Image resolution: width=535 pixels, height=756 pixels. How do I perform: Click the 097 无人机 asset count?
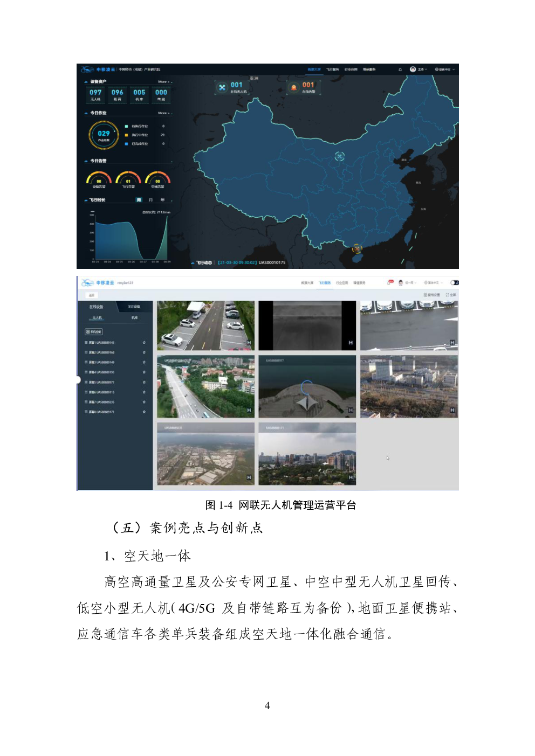(x=95, y=95)
